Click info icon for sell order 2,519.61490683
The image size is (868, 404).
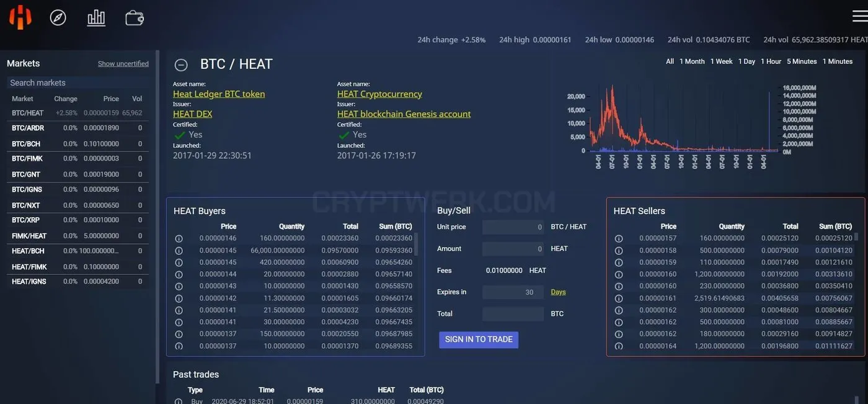coord(619,299)
